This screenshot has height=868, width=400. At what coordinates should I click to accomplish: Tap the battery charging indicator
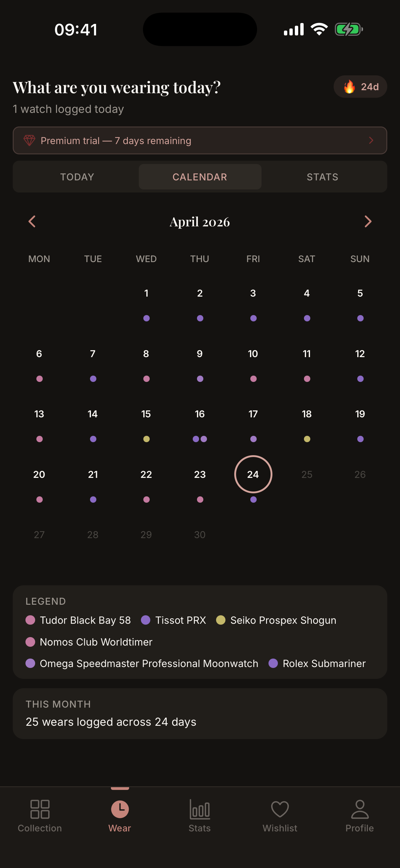[348, 29]
